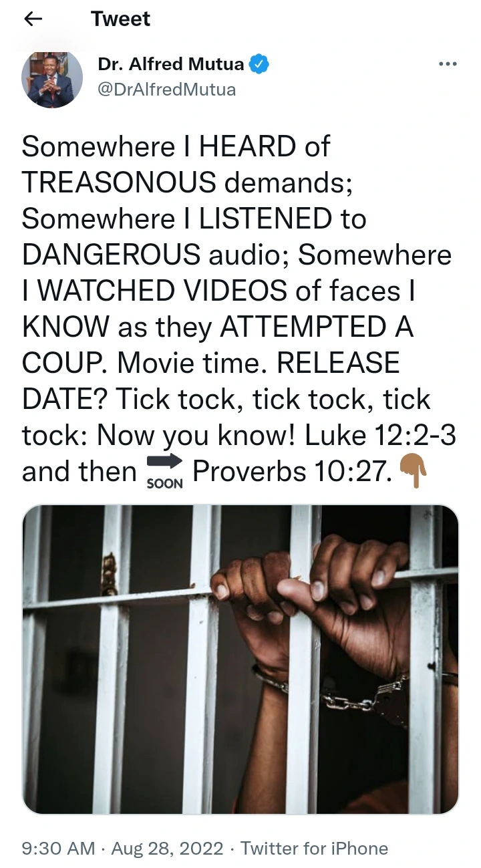The image size is (481, 868).
Task: Click the Tweet header title
Action: (120, 19)
